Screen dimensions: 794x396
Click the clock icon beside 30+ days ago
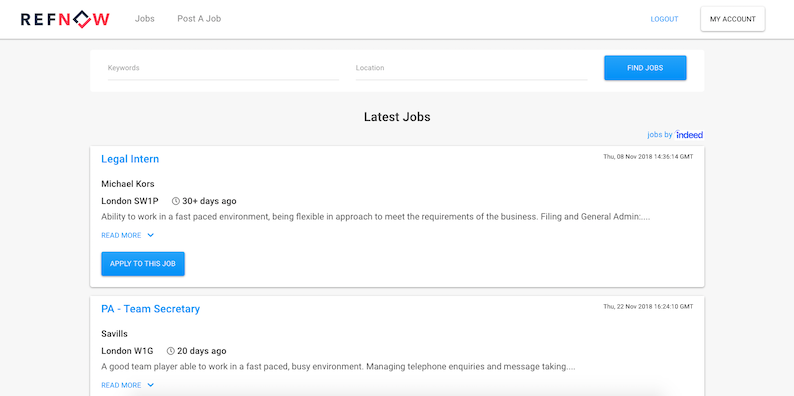click(x=176, y=201)
